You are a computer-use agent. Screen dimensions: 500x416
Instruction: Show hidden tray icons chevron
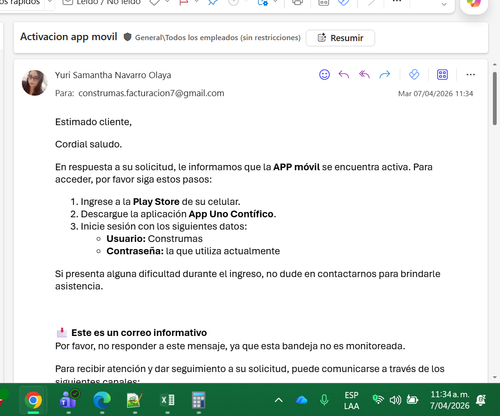[279, 400]
